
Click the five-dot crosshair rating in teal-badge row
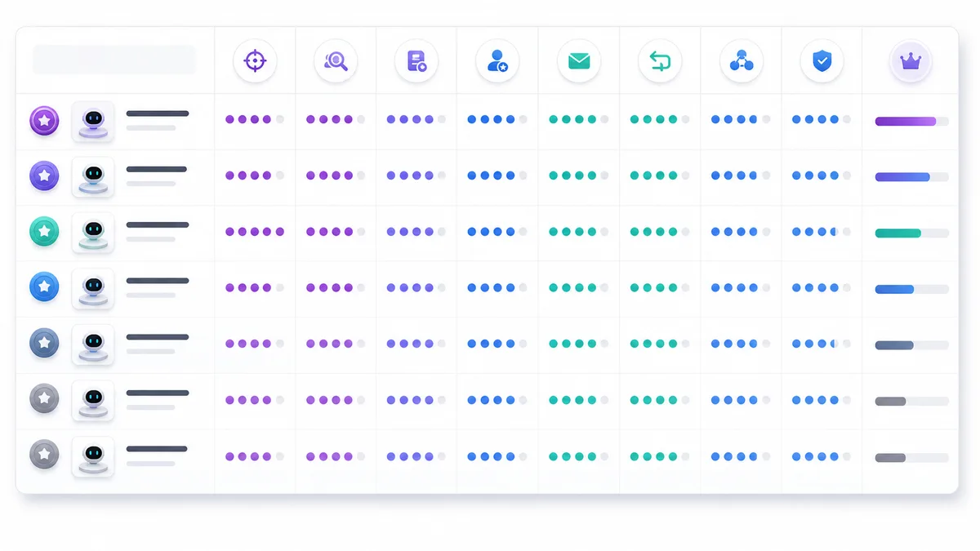point(255,232)
